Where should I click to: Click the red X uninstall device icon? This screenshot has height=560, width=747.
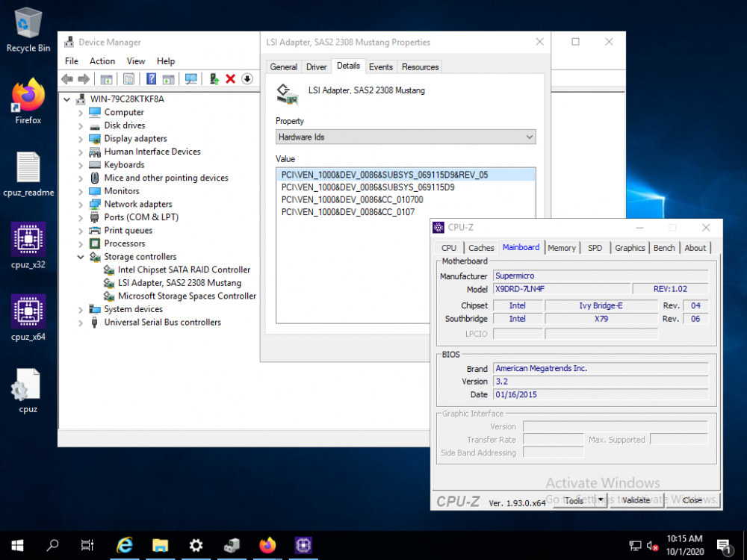[x=231, y=79]
